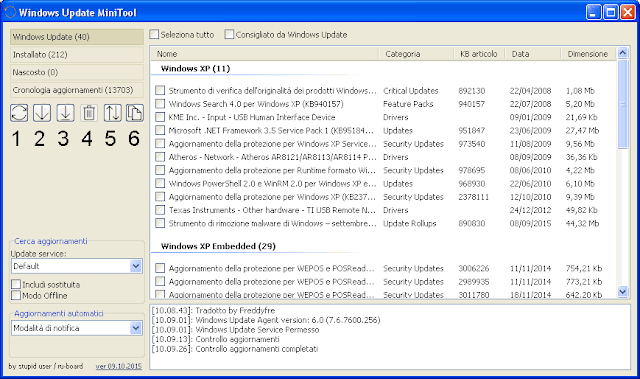
Task: Select the 'Feature Packs' category cell
Action: tap(408, 104)
